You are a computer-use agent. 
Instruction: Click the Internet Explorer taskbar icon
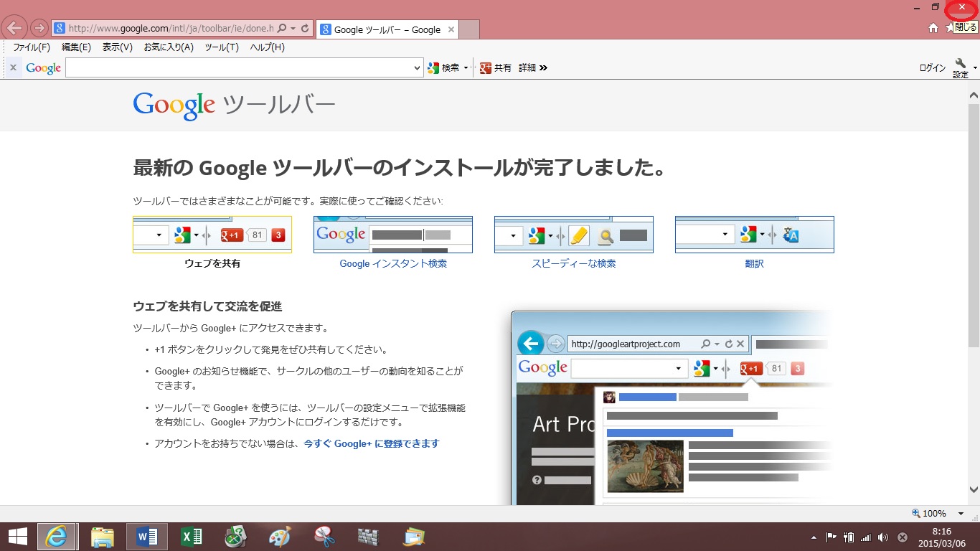pos(58,537)
